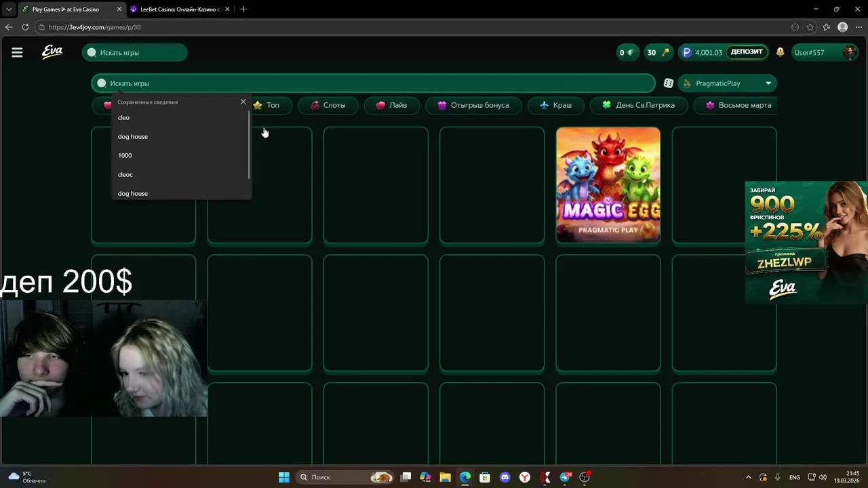Open browser profile avatar icon
The height and width of the screenshot is (488, 868).
click(842, 27)
